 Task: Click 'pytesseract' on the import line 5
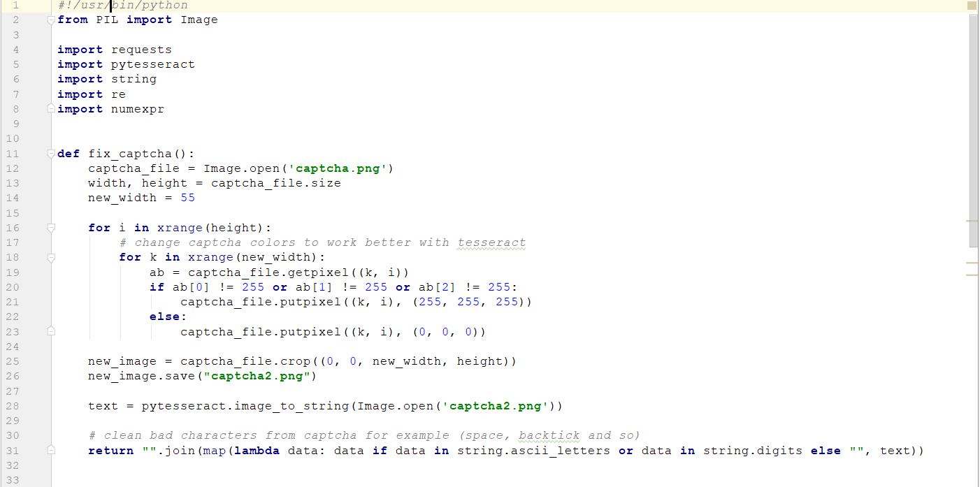click(x=153, y=64)
